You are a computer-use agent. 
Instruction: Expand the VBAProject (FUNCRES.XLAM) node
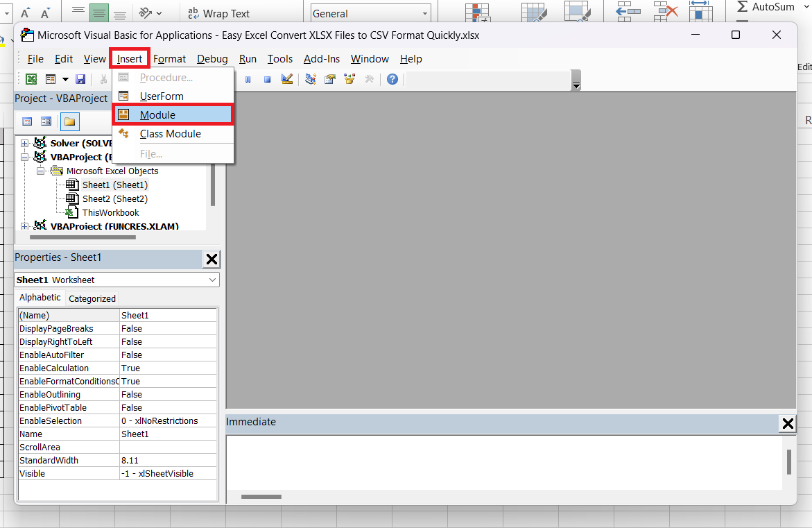click(x=24, y=226)
